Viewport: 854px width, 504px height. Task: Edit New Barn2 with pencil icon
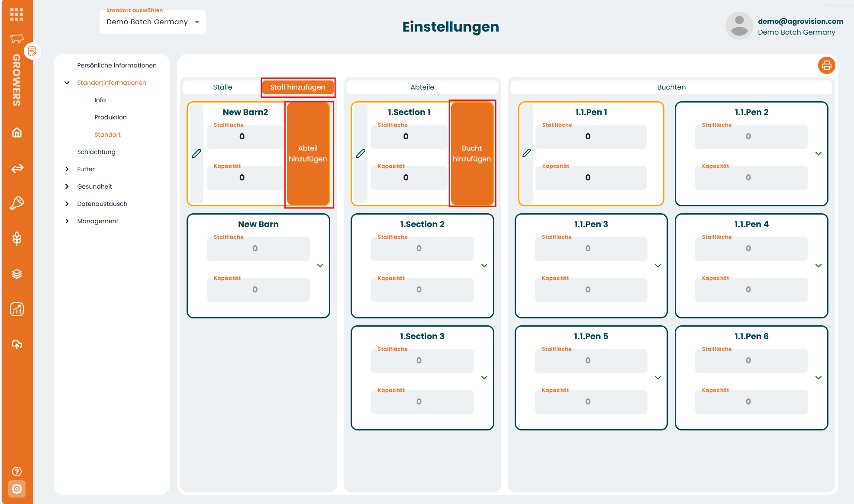(197, 154)
